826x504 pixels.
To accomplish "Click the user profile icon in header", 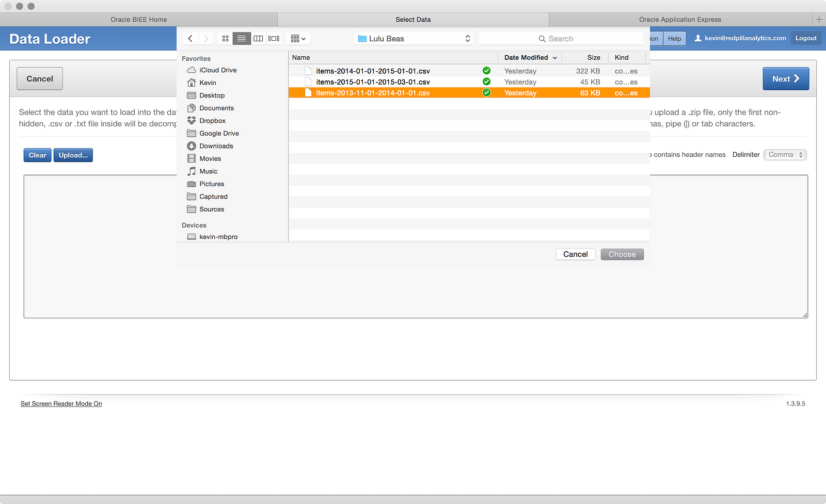I will (x=698, y=38).
